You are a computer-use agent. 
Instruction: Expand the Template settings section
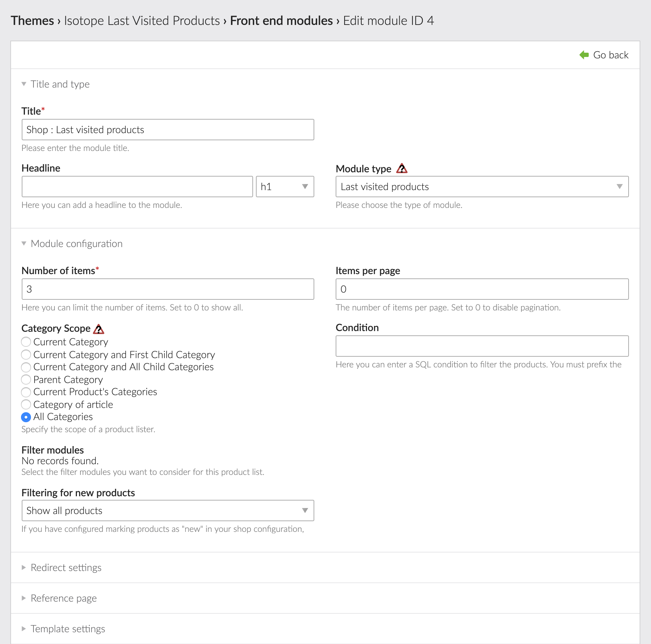[x=68, y=629]
